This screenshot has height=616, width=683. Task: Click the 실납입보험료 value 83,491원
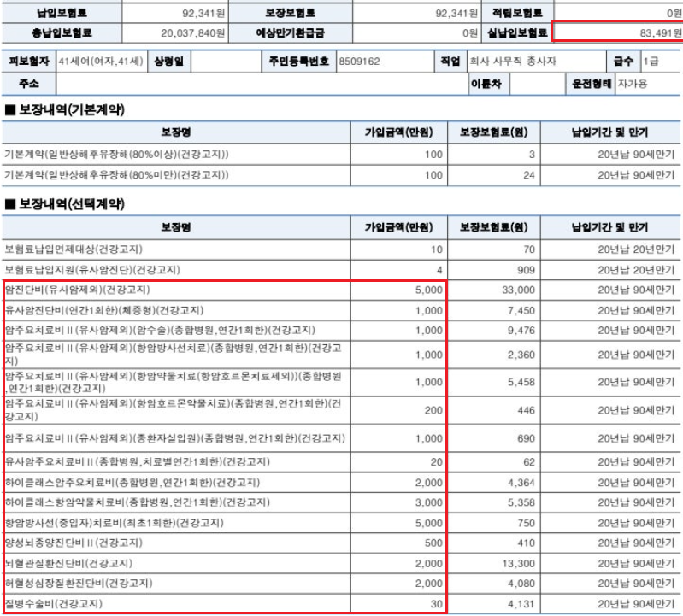[x=661, y=33]
